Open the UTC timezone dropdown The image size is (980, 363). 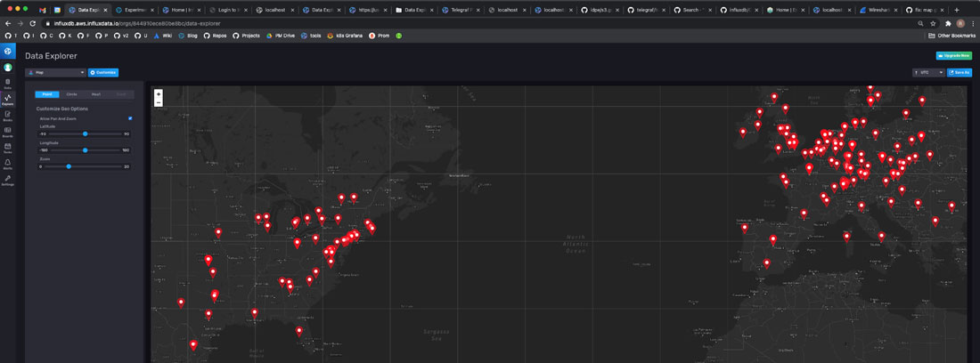(x=928, y=72)
